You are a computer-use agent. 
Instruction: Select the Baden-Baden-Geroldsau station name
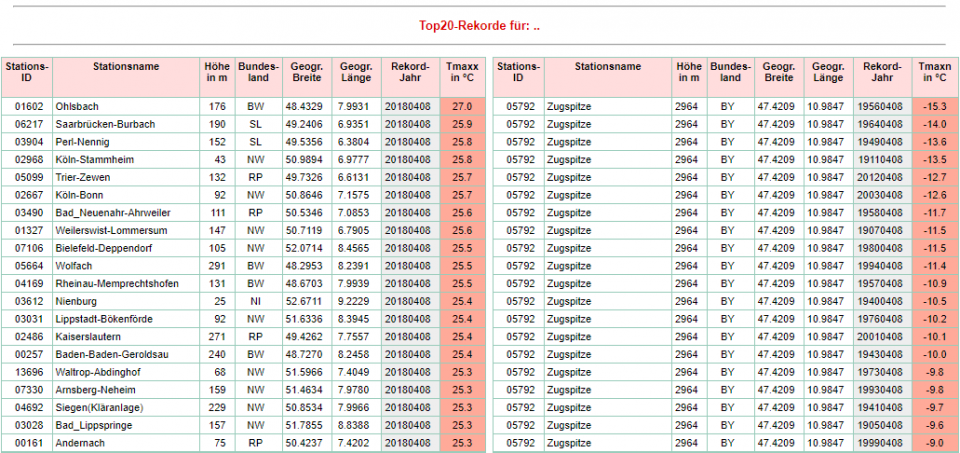coord(111,355)
